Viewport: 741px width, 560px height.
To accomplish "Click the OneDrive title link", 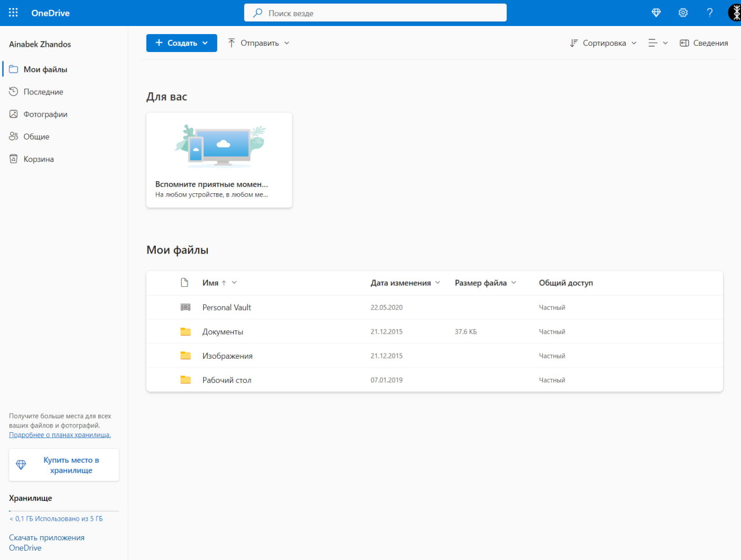I will pos(50,13).
